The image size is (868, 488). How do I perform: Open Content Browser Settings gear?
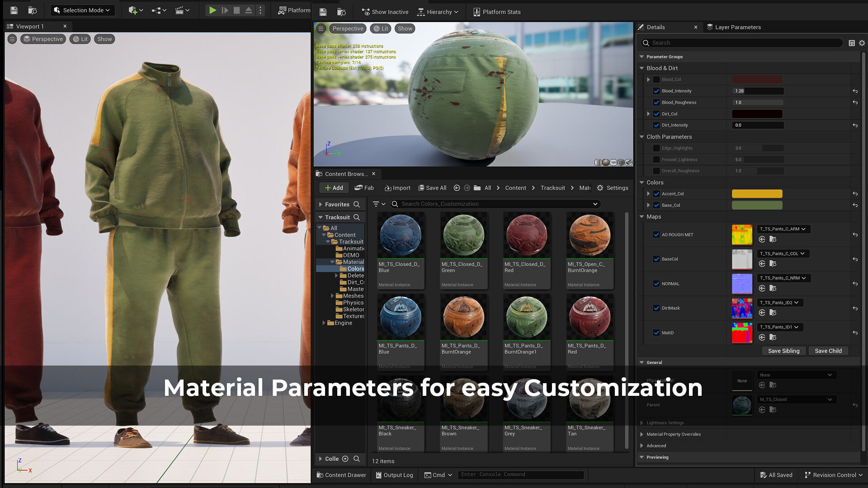[613, 188]
